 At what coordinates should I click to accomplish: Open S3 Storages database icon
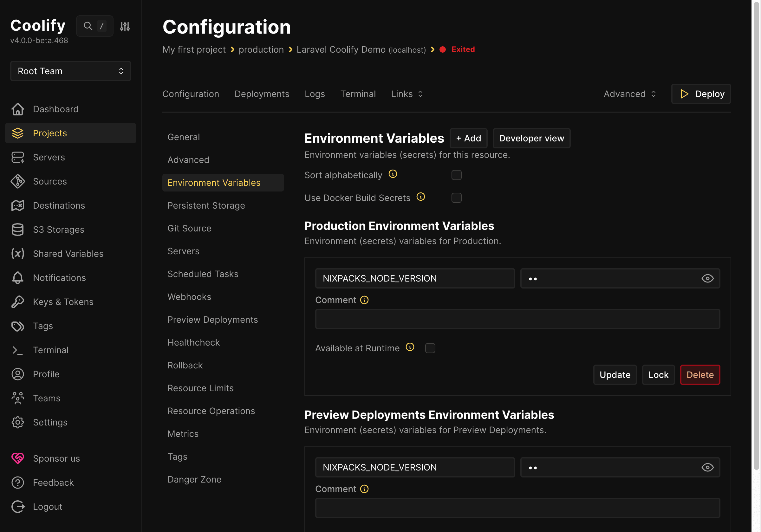point(17,229)
